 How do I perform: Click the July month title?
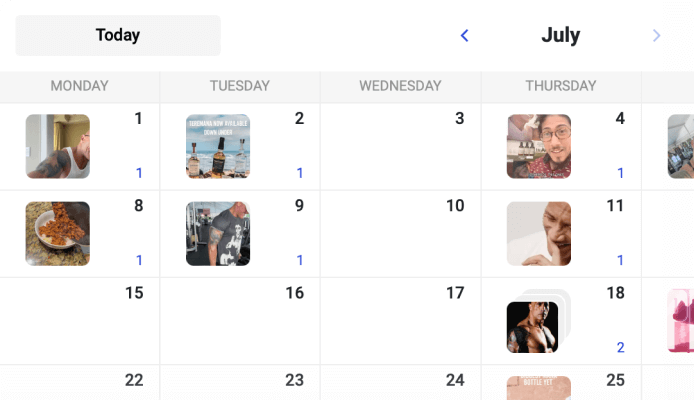pyautogui.click(x=560, y=36)
